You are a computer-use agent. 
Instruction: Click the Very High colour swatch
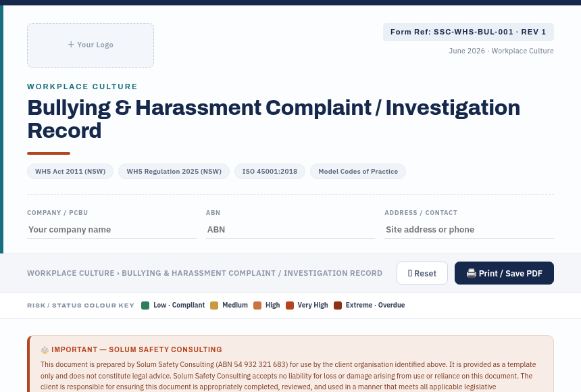[x=290, y=305]
